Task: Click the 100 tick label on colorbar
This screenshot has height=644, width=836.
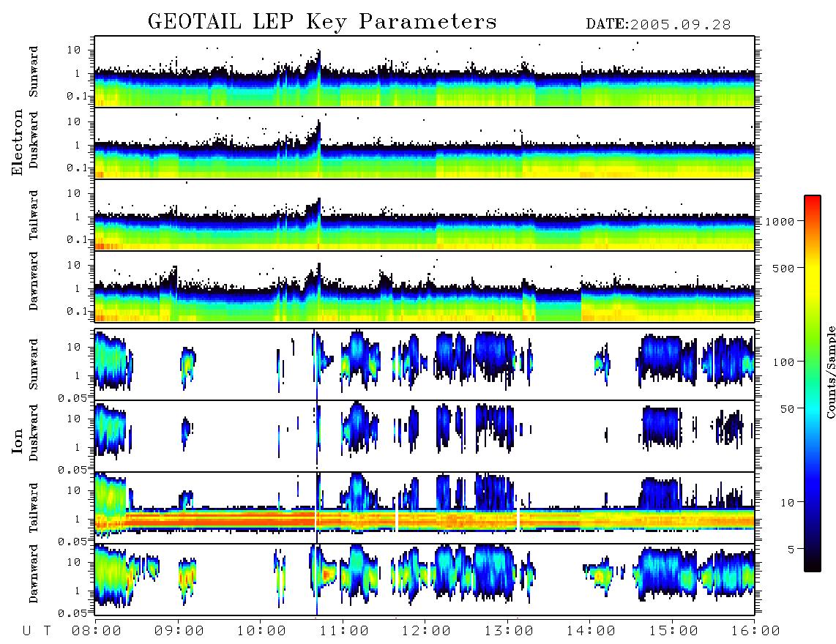Action: (783, 362)
